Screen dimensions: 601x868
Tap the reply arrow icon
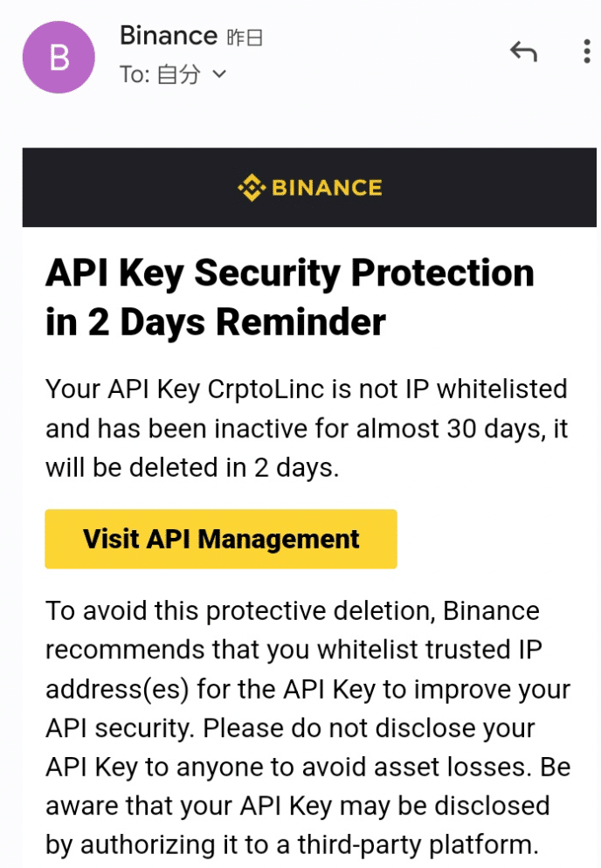(523, 52)
